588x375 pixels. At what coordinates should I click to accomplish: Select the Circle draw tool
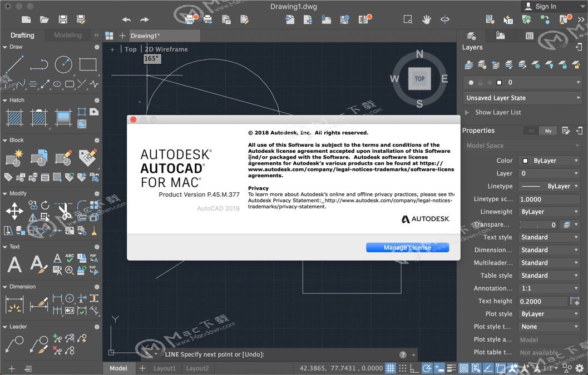(63, 64)
